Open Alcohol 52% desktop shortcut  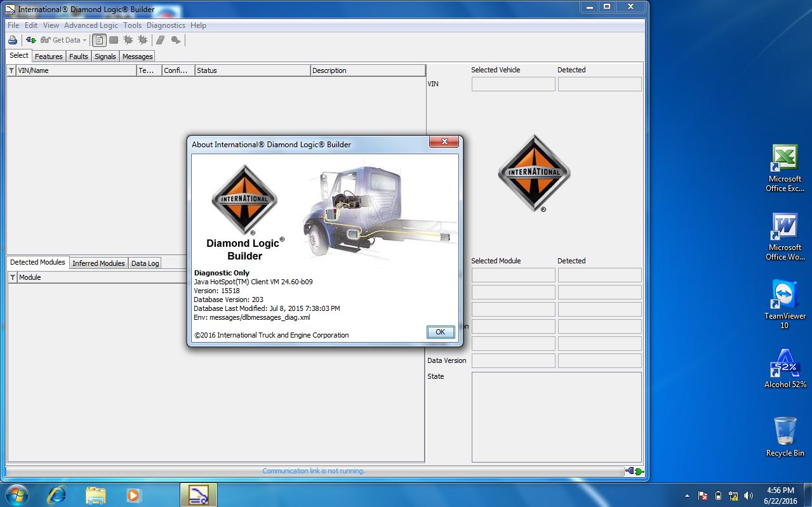pos(785,368)
